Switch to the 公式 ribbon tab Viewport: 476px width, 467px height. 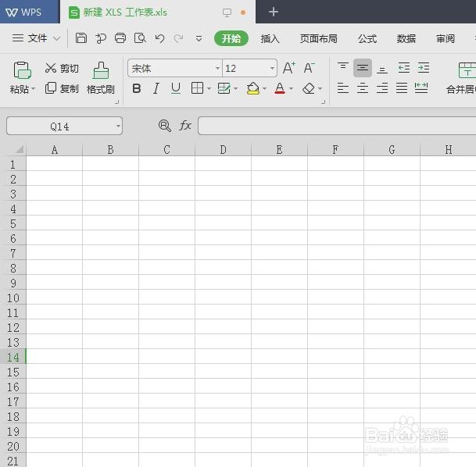(x=367, y=38)
